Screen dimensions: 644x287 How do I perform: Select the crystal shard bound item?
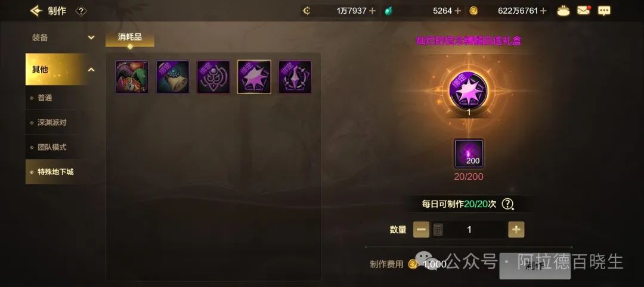pyautogui.click(x=295, y=77)
